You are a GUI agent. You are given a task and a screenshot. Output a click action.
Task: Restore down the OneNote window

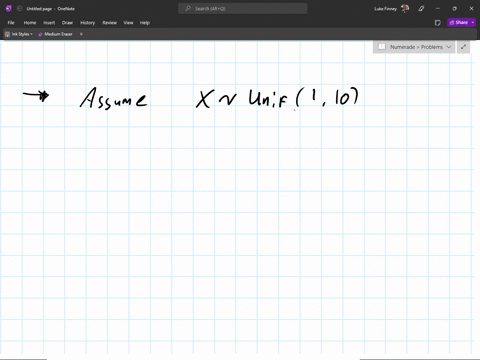454,9
